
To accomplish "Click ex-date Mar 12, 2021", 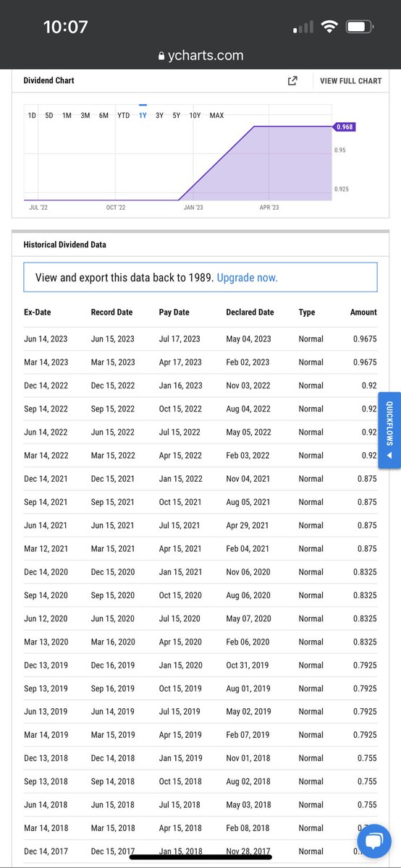I will (46, 548).
